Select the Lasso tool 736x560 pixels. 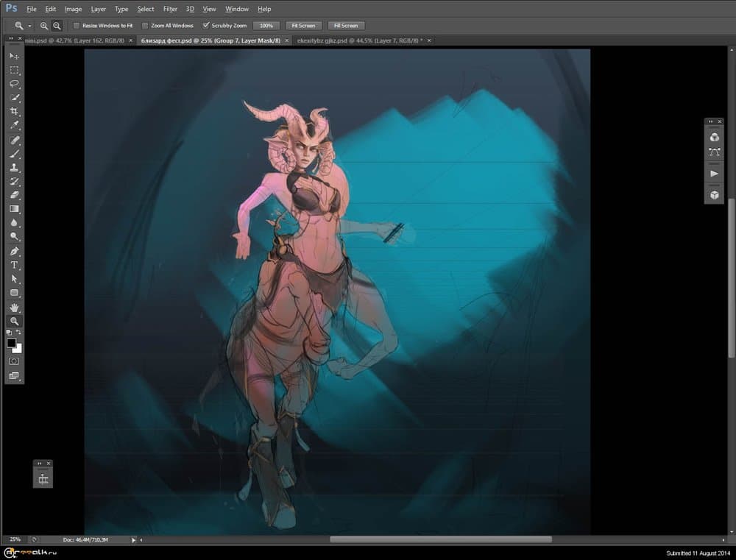14,84
